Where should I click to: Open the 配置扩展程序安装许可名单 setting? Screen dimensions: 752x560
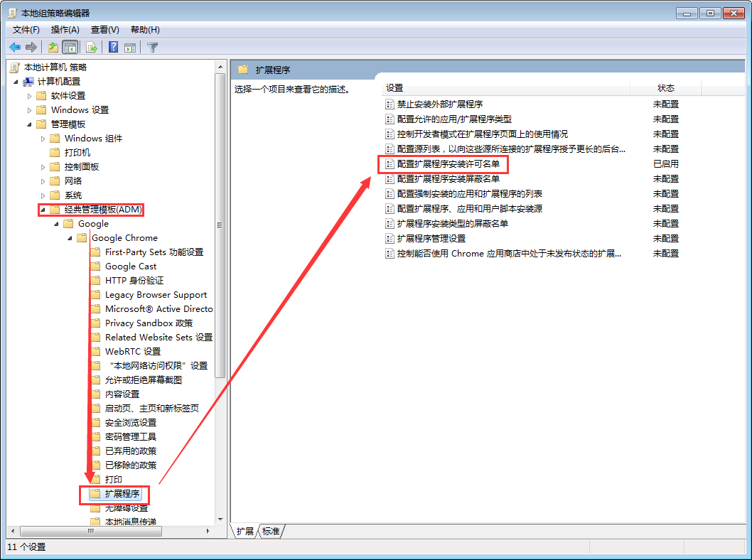[448, 163]
